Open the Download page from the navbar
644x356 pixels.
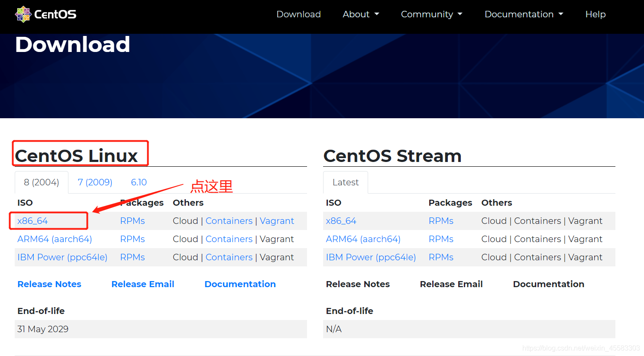click(298, 14)
